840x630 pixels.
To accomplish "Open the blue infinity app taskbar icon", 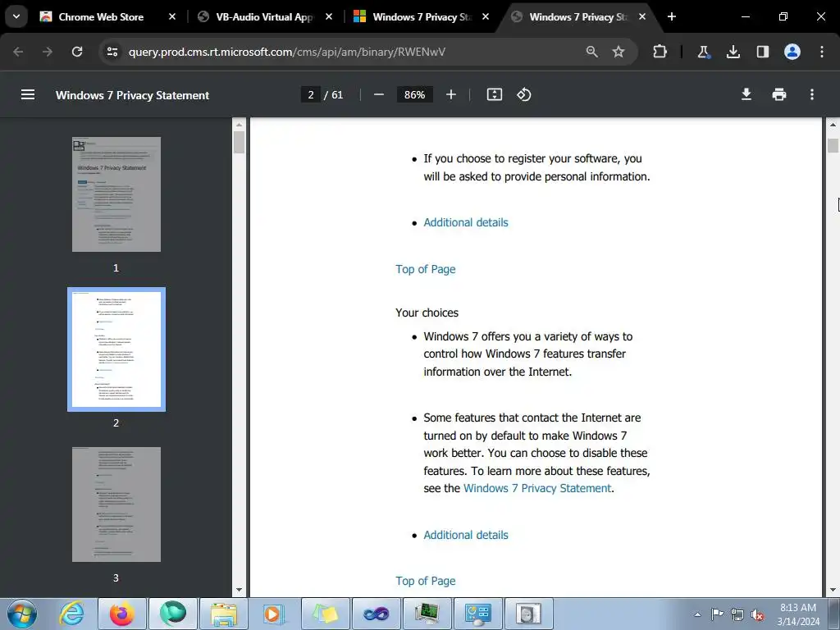I will pos(376,614).
